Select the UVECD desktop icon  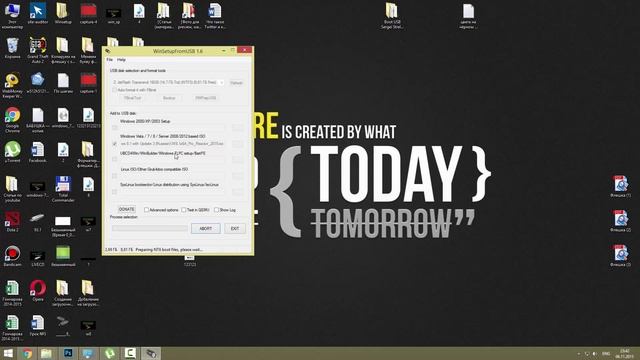[38, 258]
